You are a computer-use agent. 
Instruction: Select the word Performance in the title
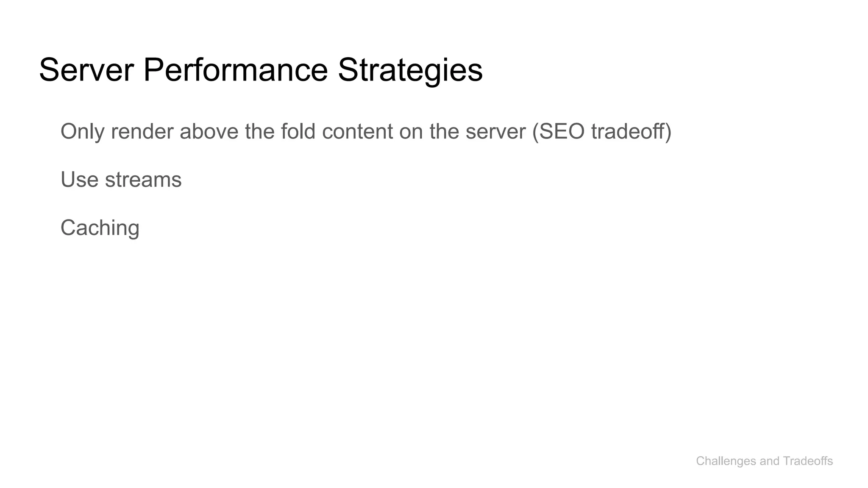point(236,70)
